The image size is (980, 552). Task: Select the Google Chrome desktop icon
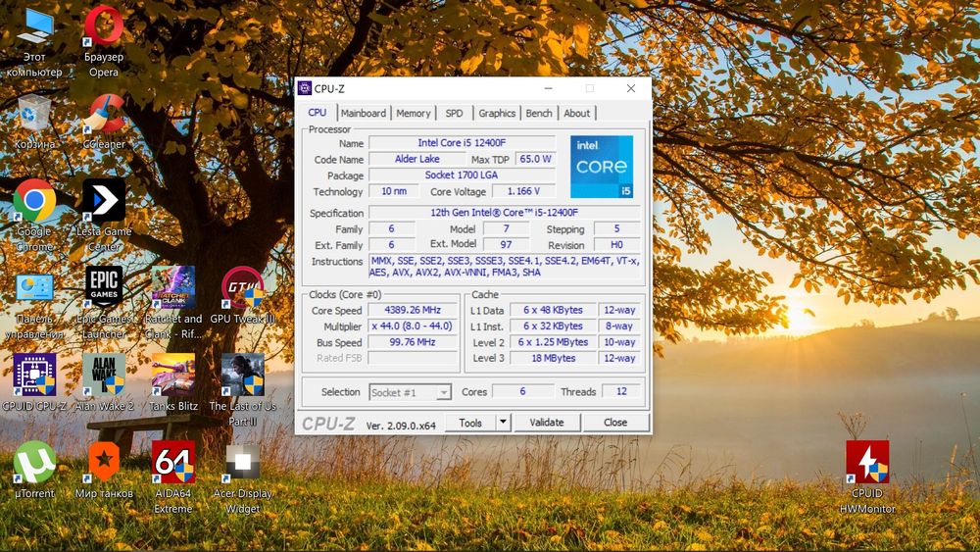35,216
